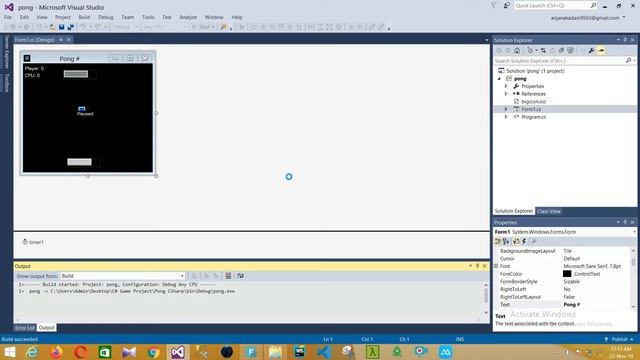The image size is (640, 360).
Task: Select bigicon.ico in Solution Explorer
Action: pos(533,102)
